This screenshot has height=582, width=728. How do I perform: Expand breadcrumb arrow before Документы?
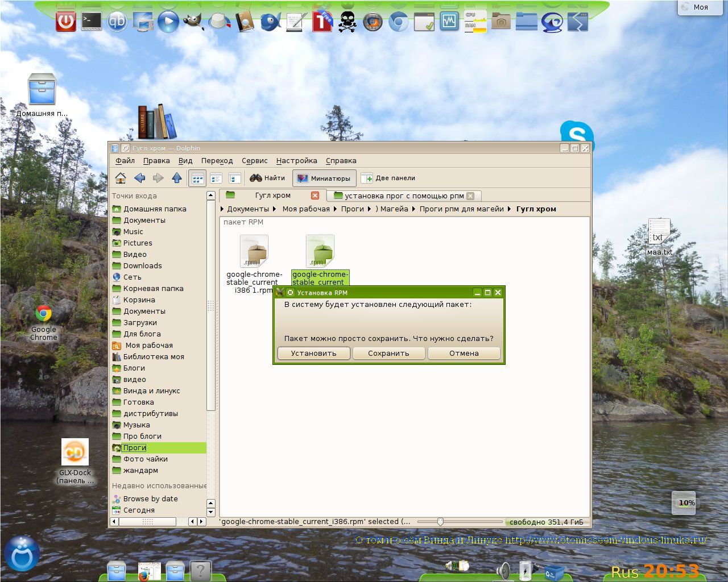point(222,209)
